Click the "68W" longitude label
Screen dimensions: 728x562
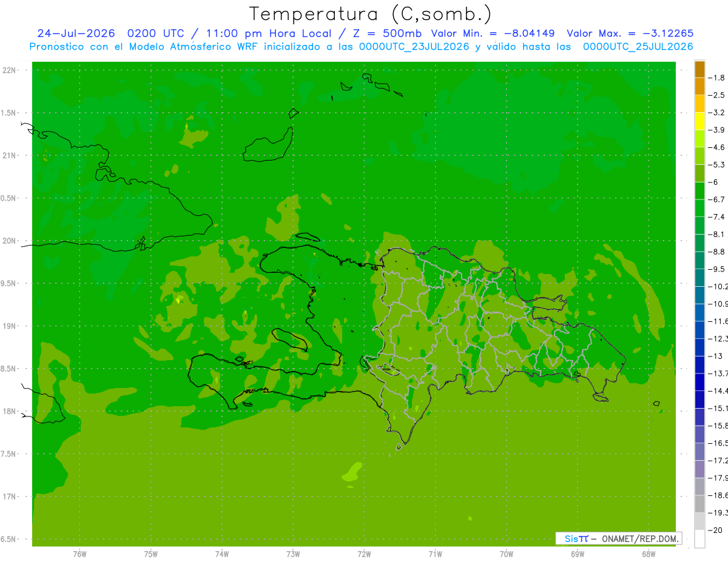coord(648,554)
